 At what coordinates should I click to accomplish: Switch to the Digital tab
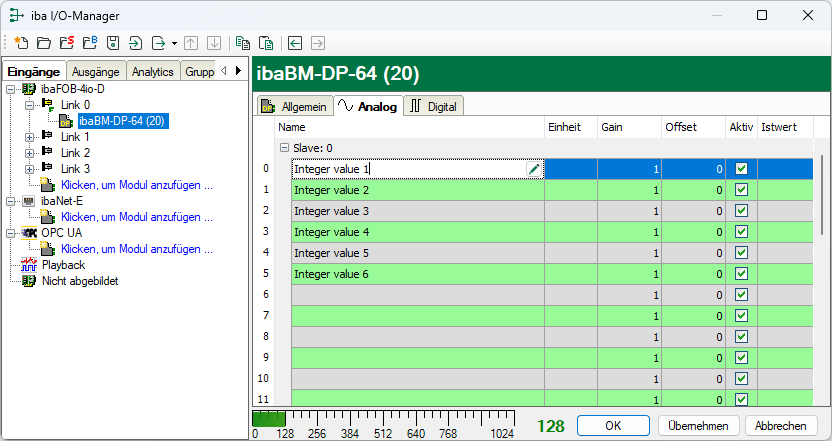[x=433, y=106]
